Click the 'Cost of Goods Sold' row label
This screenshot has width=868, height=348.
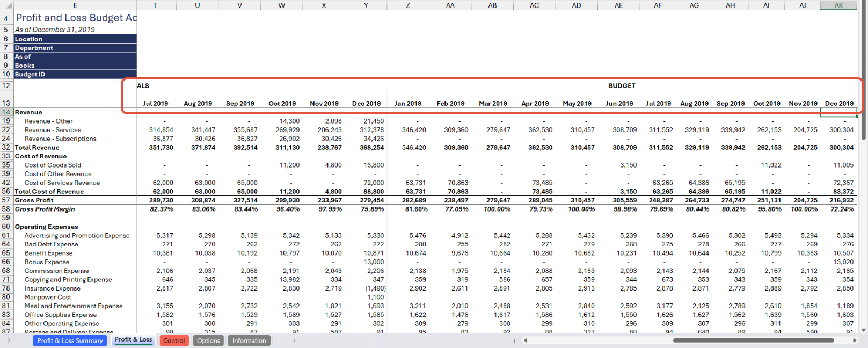pyautogui.click(x=53, y=165)
